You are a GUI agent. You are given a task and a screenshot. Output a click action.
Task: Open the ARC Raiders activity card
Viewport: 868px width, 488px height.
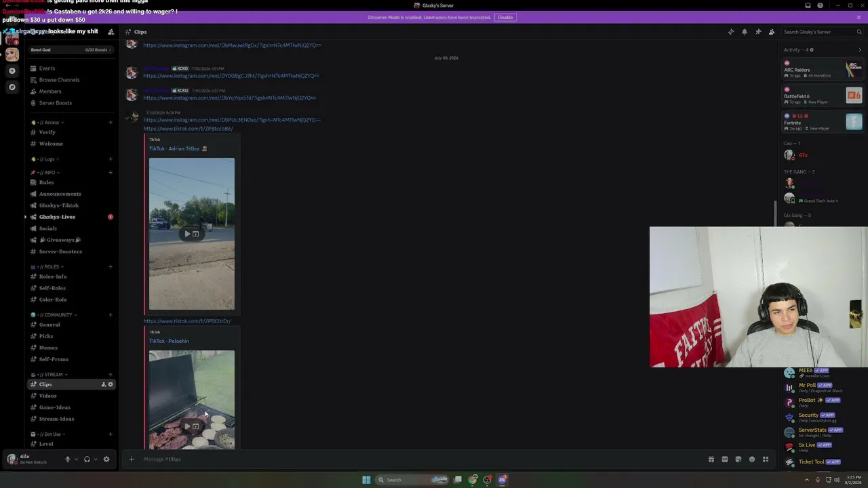[823, 69]
